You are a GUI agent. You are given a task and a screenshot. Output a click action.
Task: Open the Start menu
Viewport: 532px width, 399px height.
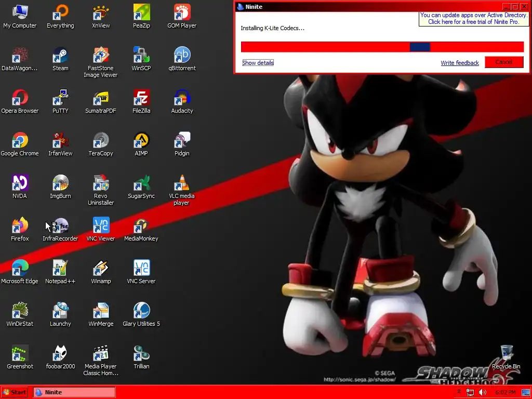point(15,392)
